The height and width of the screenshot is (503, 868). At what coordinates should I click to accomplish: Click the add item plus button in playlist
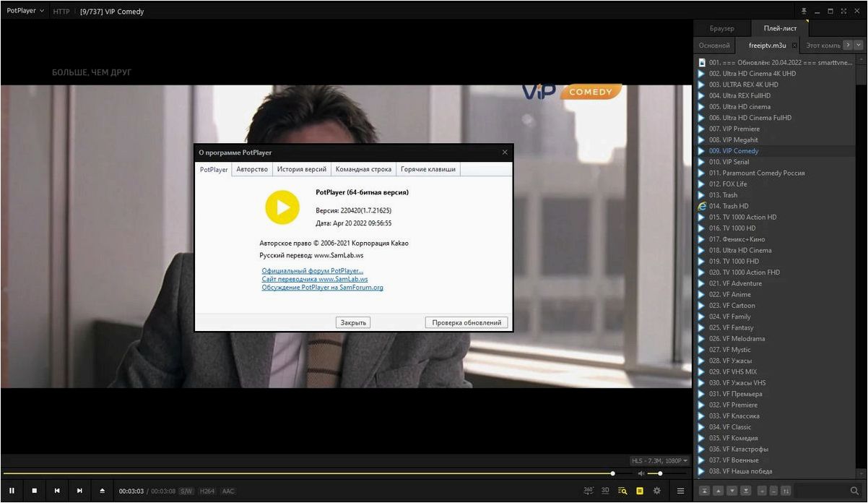(x=762, y=491)
